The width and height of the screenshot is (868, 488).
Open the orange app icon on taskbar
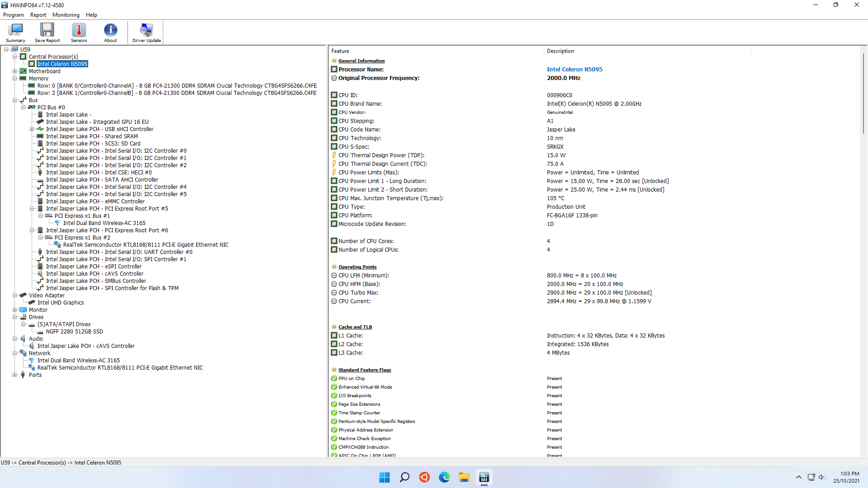(424, 477)
